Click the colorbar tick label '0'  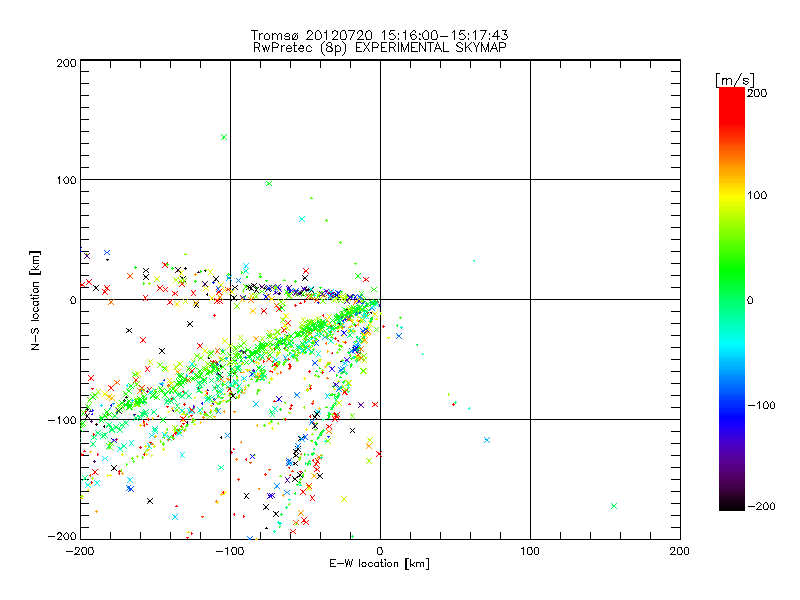coord(750,300)
